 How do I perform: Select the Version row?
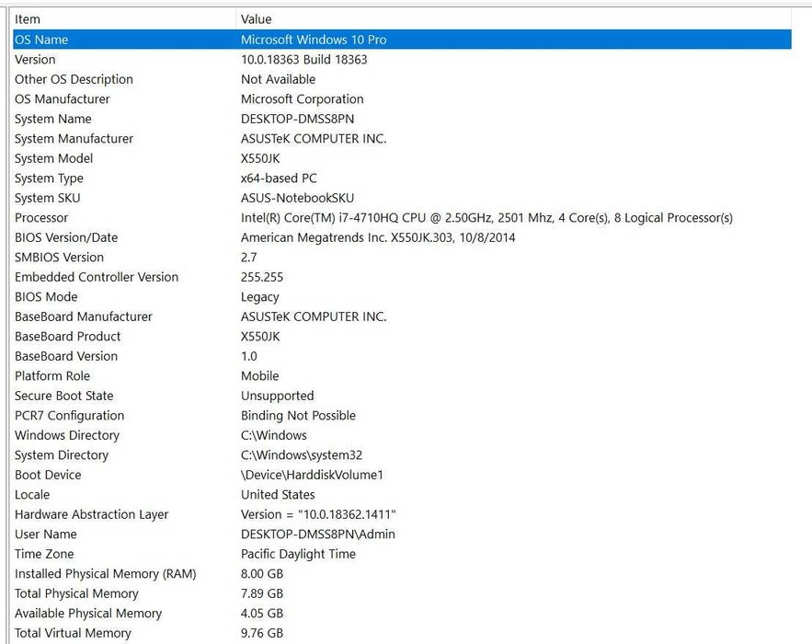[x=402, y=59]
